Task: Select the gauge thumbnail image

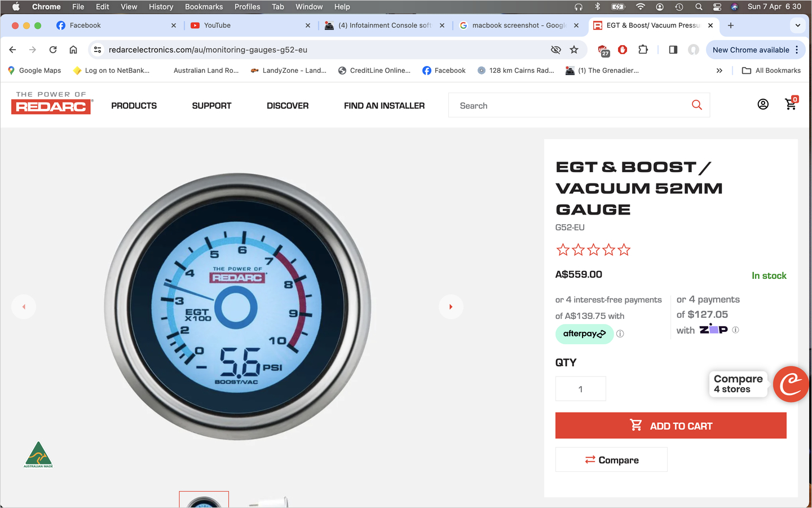Action: point(204,500)
